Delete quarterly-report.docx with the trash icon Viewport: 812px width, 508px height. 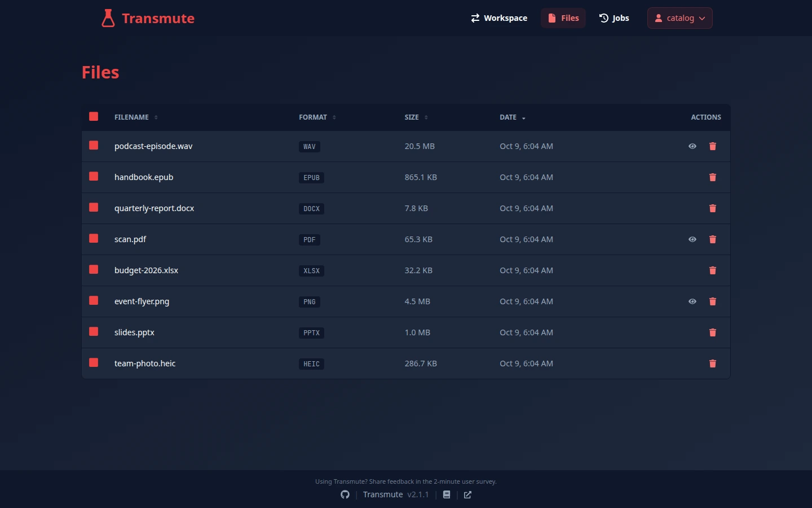(x=713, y=208)
